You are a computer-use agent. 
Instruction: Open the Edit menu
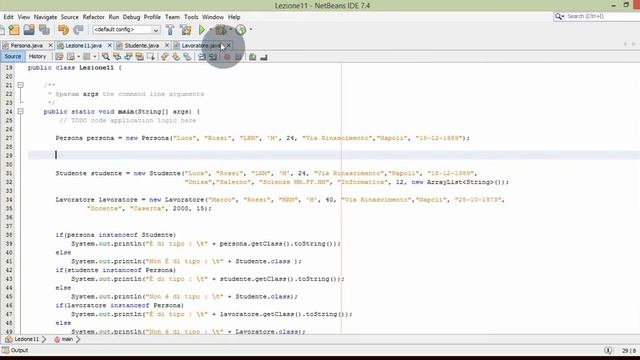[x=8, y=17]
